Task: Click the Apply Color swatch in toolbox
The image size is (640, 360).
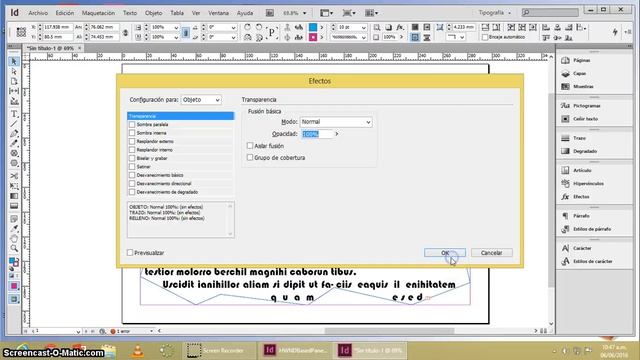Action: click(x=14, y=286)
